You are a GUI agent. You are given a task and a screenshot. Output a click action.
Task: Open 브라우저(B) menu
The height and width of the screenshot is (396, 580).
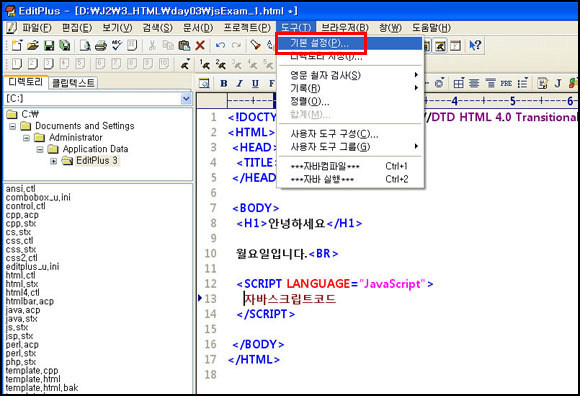tap(345, 28)
